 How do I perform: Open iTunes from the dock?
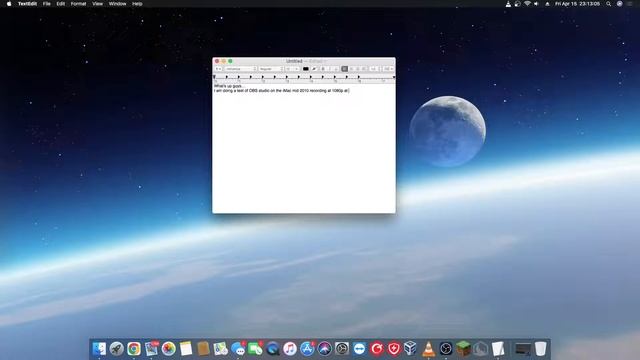[x=290, y=349]
